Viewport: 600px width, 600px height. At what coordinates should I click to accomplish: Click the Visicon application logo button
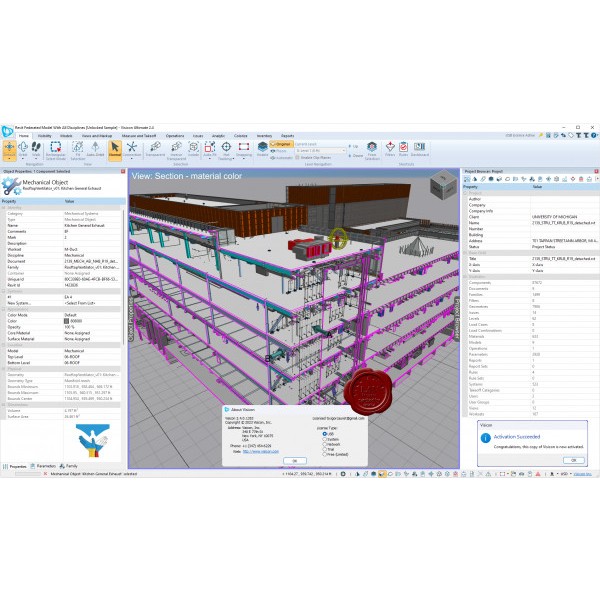coord(7,131)
